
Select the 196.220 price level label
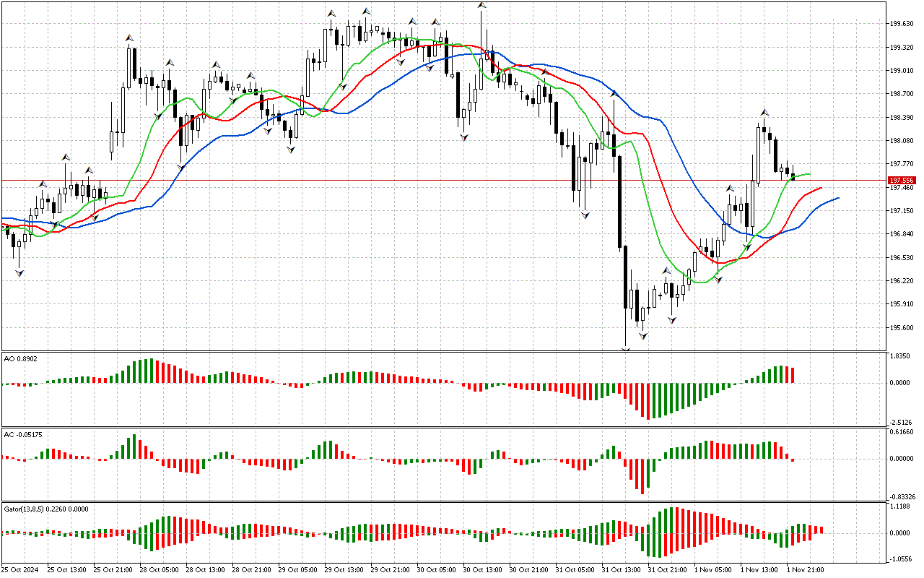point(902,281)
